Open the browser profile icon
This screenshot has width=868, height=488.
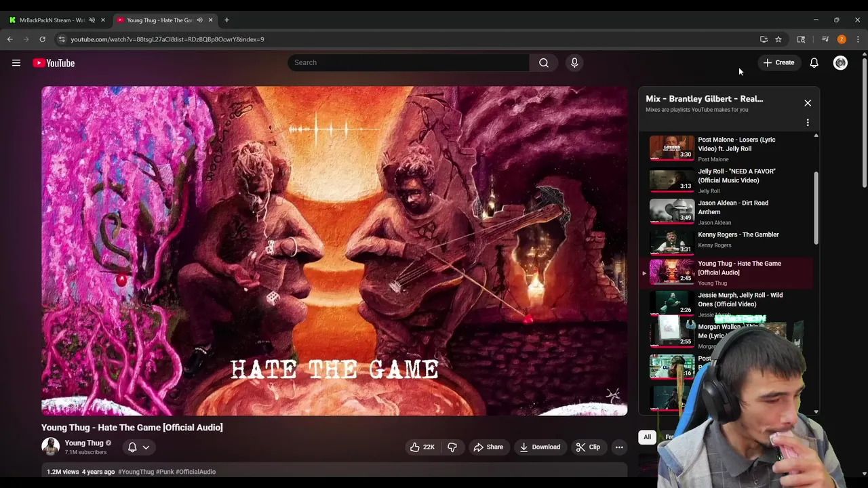pyautogui.click(x=842, y=39)
